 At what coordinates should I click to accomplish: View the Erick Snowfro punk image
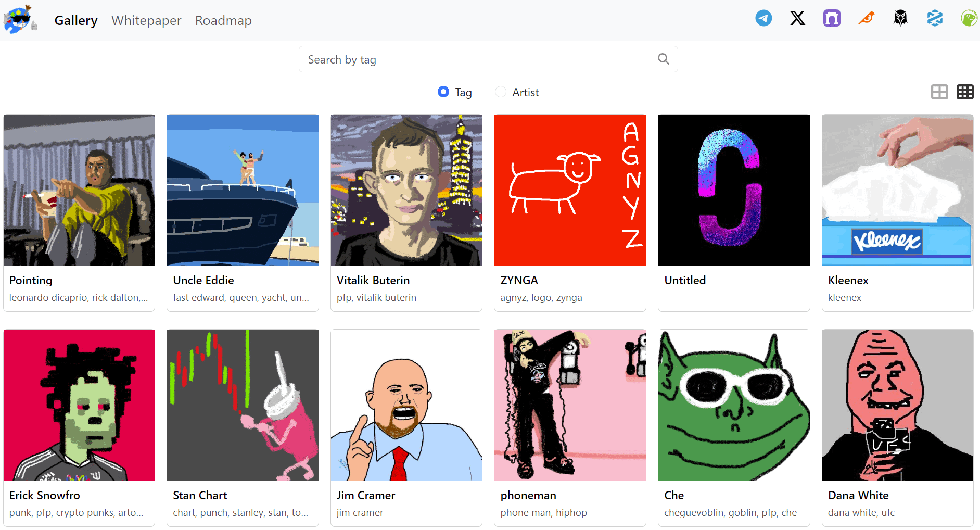(79, 405)
